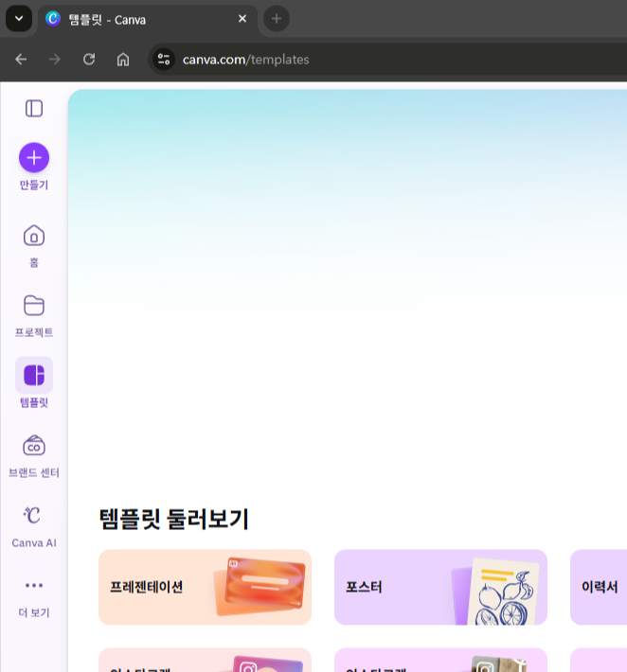Open the 이력서 template category card
The height and width of the screenshot is (672, 627).
tap(599, 587)
